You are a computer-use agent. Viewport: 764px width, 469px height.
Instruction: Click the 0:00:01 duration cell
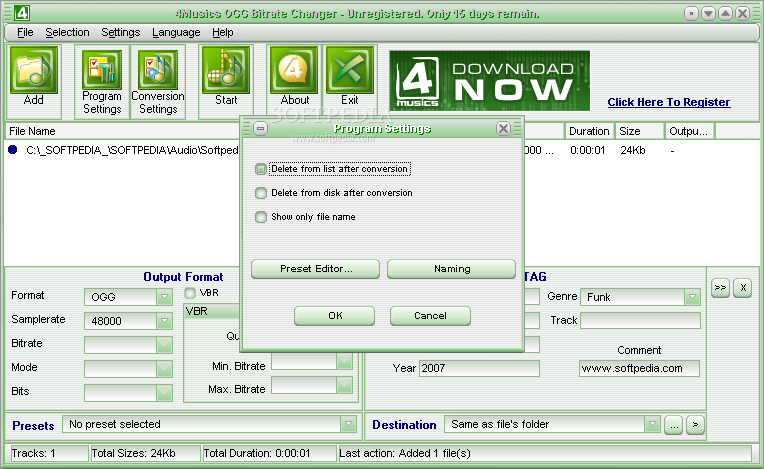(x=588, y=150)
